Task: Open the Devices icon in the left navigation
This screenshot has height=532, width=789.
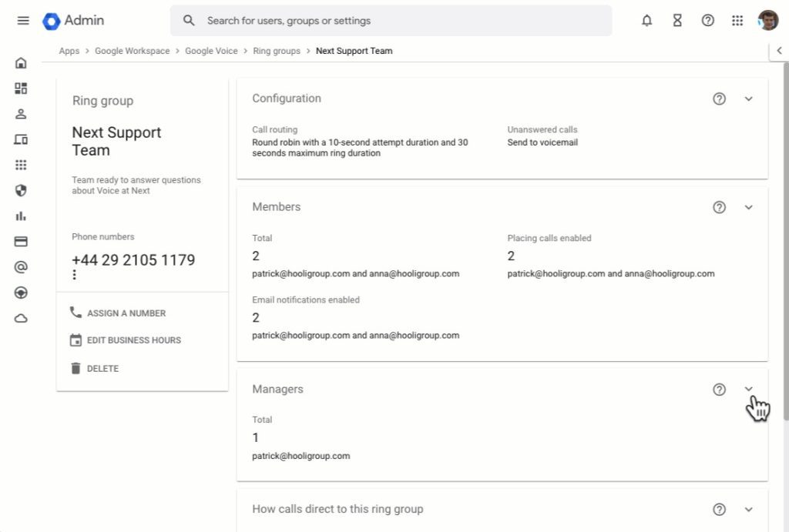Action: coord(21,139)
